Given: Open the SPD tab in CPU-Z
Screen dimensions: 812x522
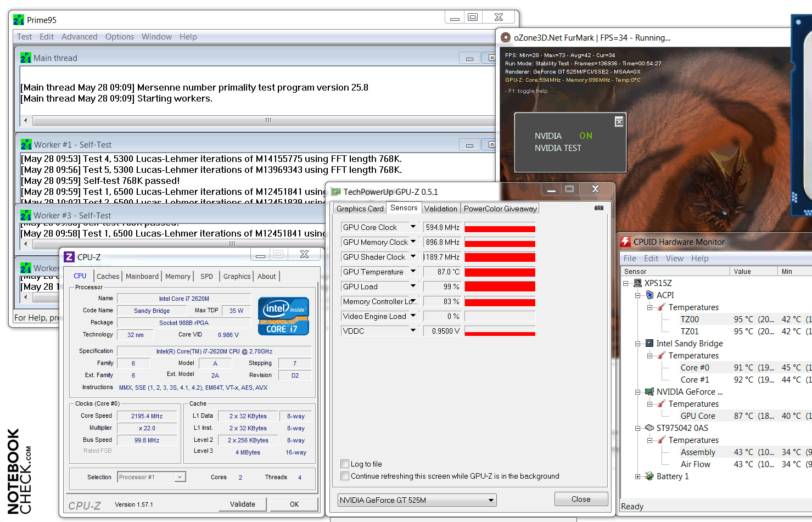Looking at the screenshot, I should point(206,277).
